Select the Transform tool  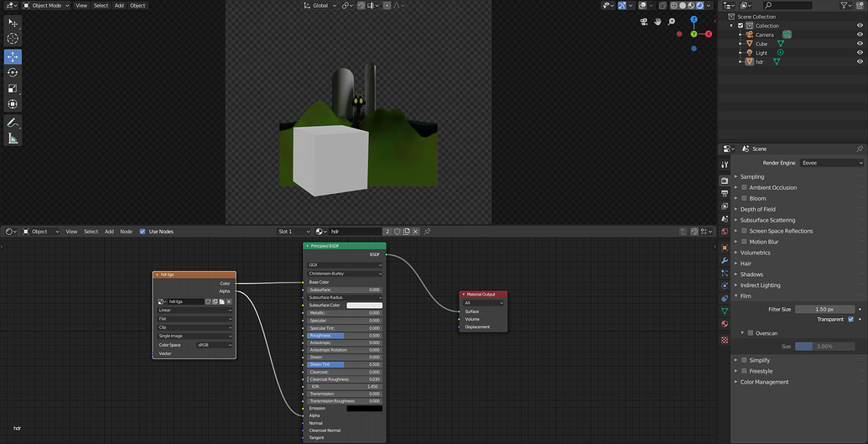[13, 103]
